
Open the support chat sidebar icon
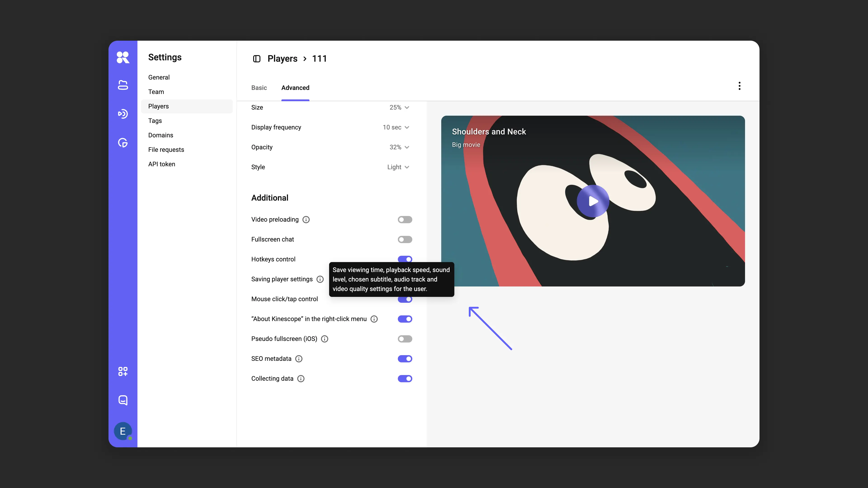[123, 400]
